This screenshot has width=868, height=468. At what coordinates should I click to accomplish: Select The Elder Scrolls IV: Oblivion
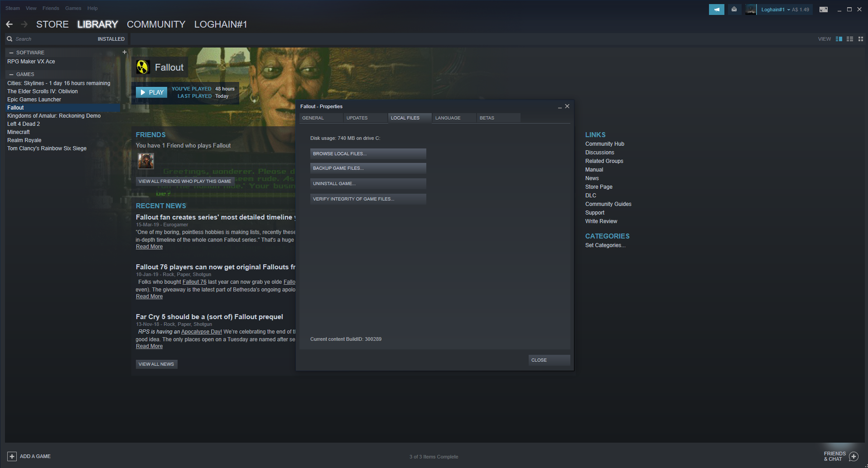[43, 91]
